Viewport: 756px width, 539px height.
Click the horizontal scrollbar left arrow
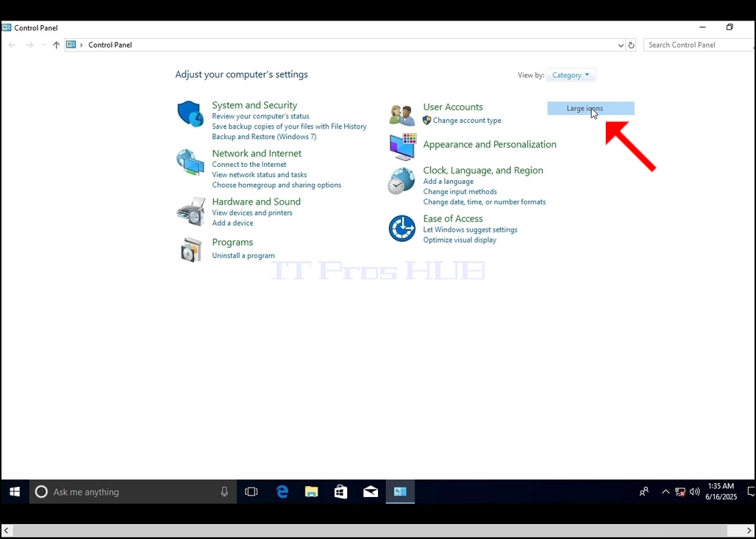tap(6, 530)
